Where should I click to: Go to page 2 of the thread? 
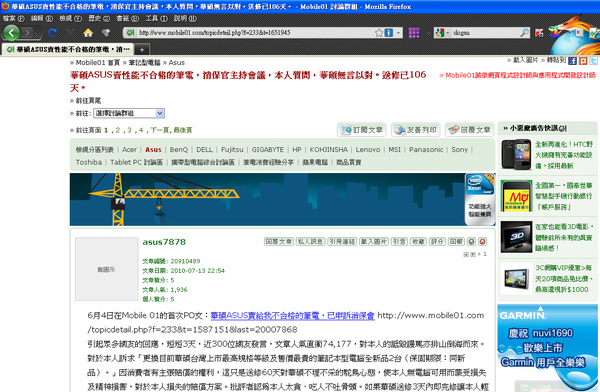pyautogui.click(x=118, y=130)
